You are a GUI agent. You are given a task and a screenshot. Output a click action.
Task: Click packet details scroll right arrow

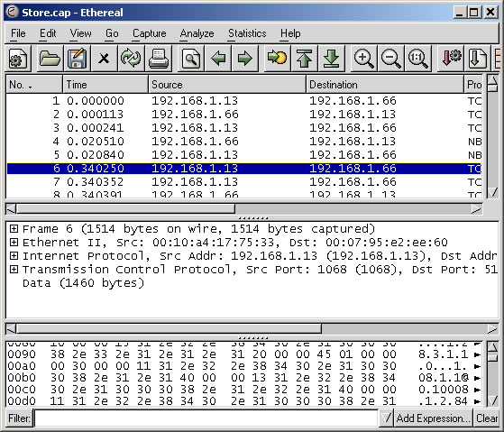[492, 328]
